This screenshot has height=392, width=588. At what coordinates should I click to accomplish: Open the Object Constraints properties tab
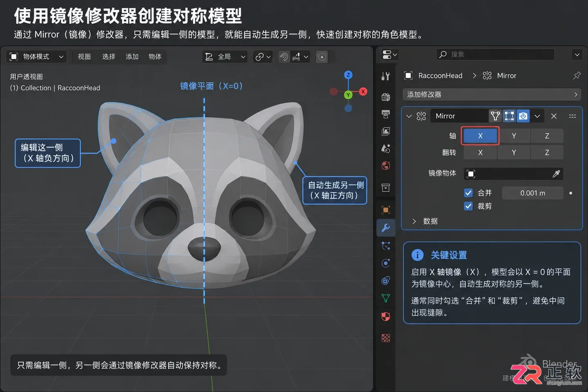click(x=385, y=281)
